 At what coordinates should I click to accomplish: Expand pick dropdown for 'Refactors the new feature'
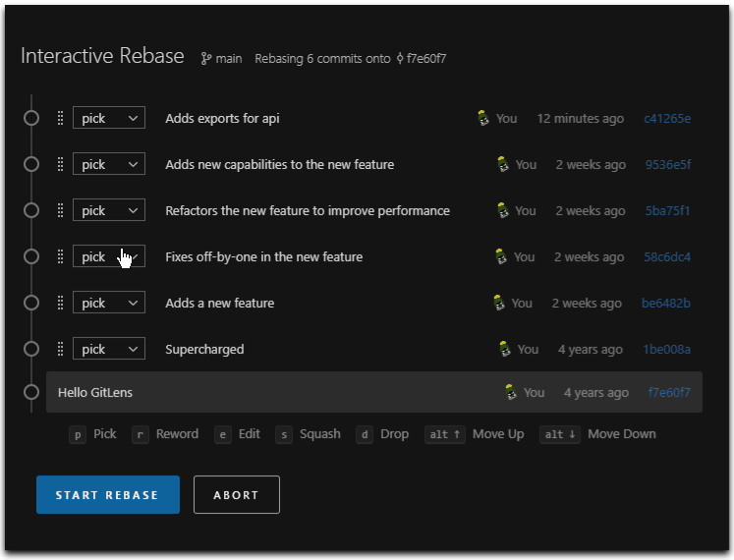click(x=109, y=210)
